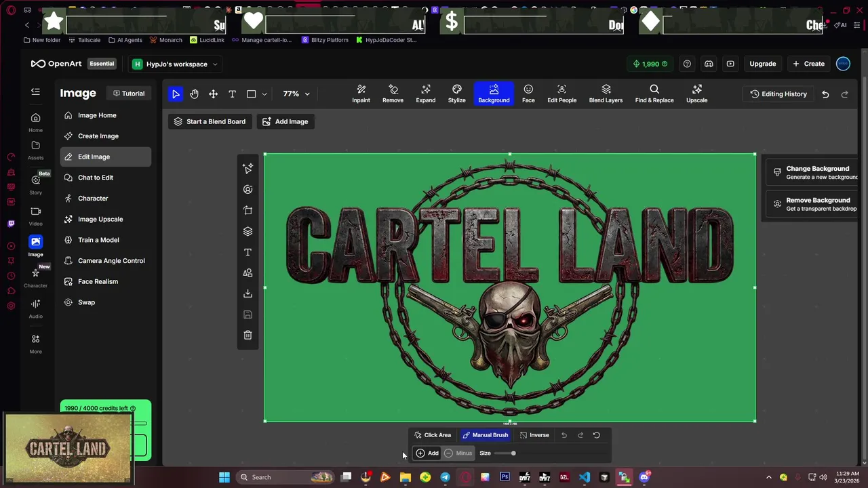Select the Background tool
The height and width of the screenshot is (488, 868).
pos(494,94)
